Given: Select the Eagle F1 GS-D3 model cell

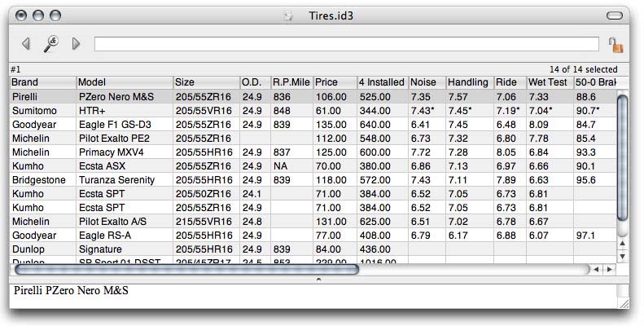Looking at the screenshot, I should (x=125, y=125).
